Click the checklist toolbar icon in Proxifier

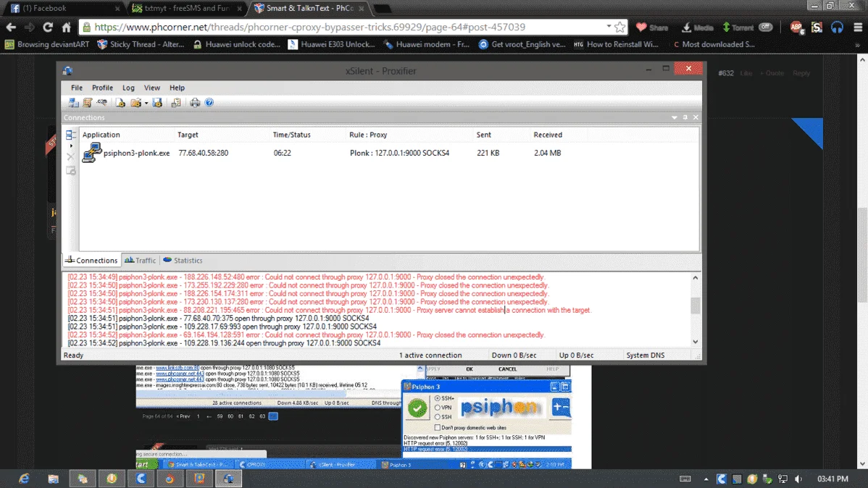(x=176, y=103)
